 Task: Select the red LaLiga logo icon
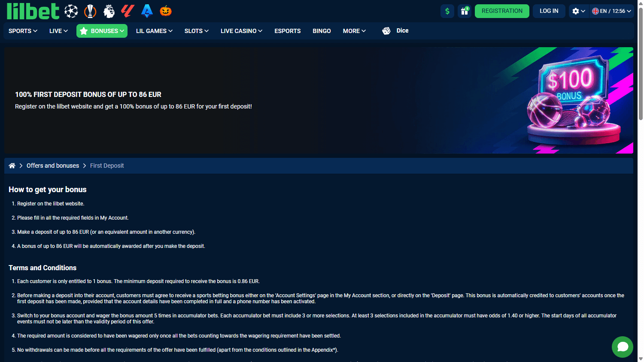click(128, 11)
